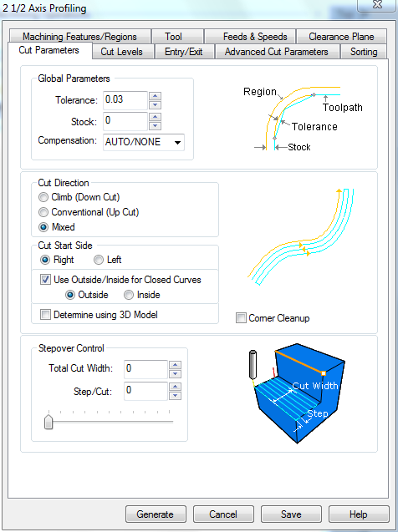Click the Region/Toolpath tolerance diagram

(303, 118)
